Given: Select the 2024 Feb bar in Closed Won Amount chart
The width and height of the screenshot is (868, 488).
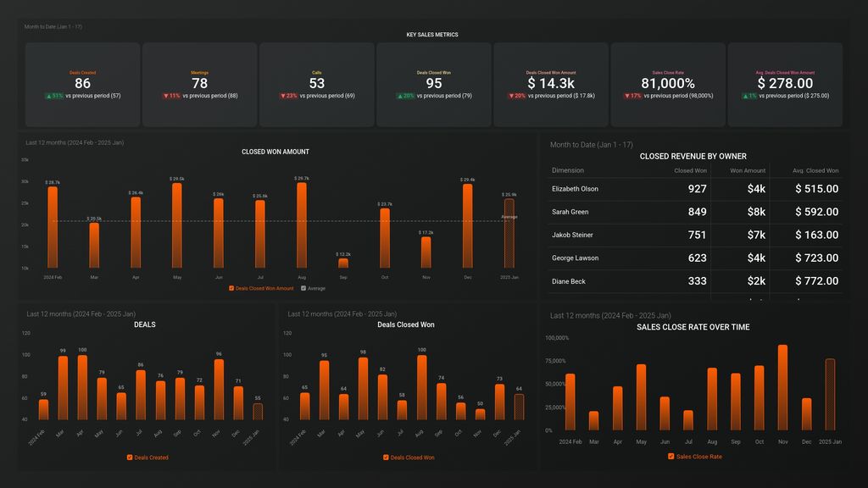Looking at the screenshot, I should (53, 227).
